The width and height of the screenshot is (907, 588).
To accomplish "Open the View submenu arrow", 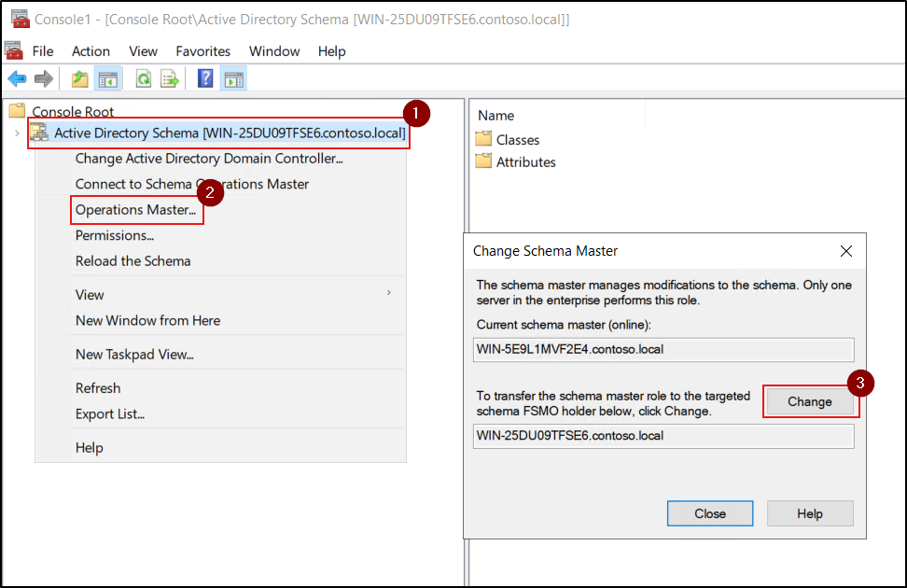I will [388, 293].
